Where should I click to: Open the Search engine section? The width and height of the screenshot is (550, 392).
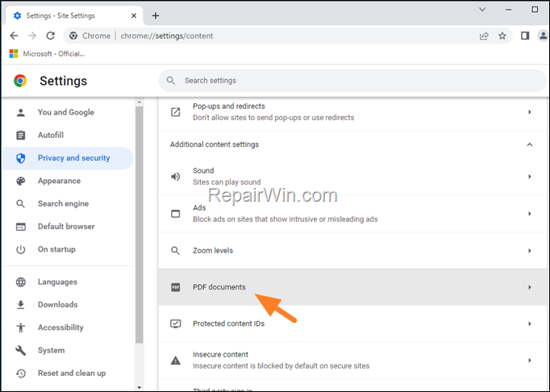(68, 203)
